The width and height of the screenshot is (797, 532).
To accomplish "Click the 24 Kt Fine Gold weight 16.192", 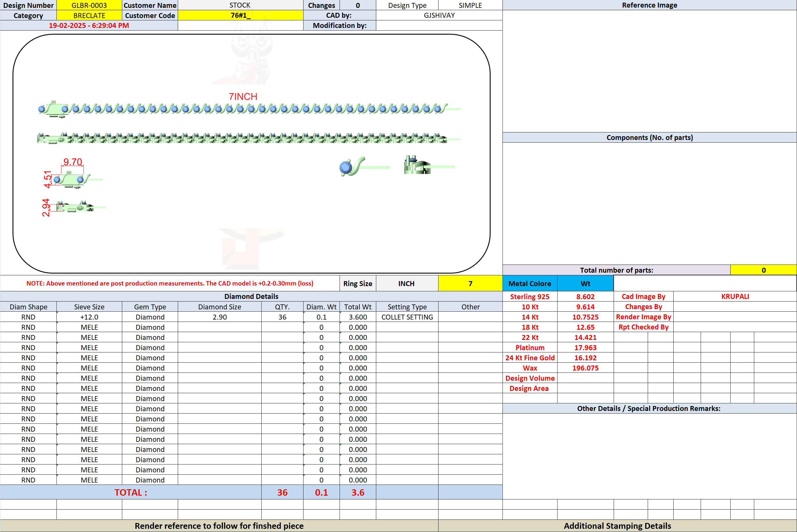I will coord(585,358).
